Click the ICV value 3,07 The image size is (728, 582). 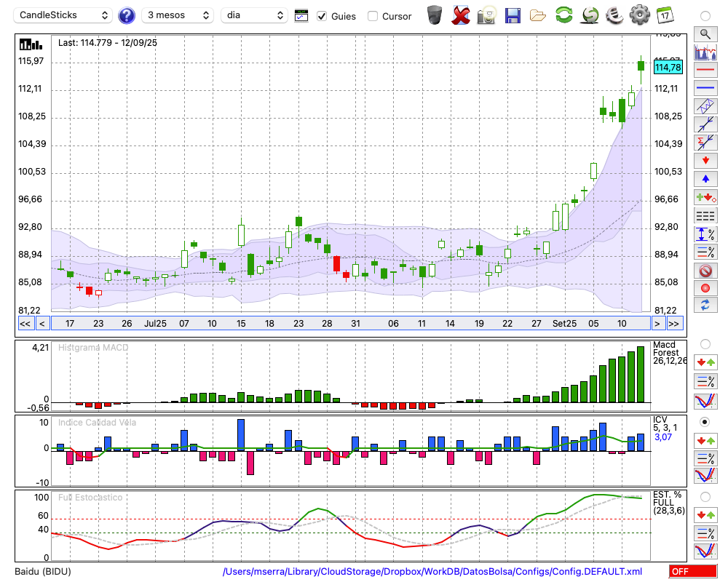tap(663, 436)
